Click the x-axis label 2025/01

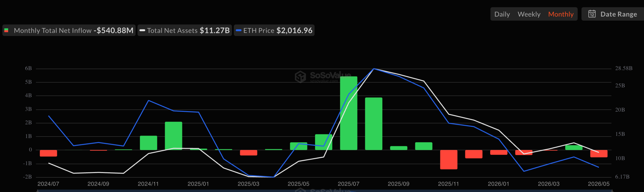198,184
